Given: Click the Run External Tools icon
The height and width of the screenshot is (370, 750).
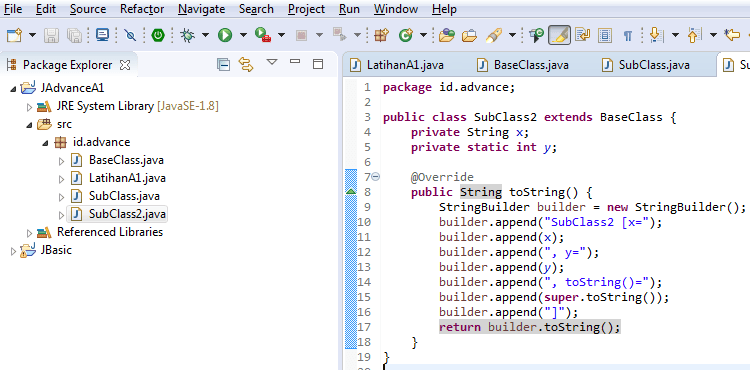Looking at the screenshot, I should 263,35.
